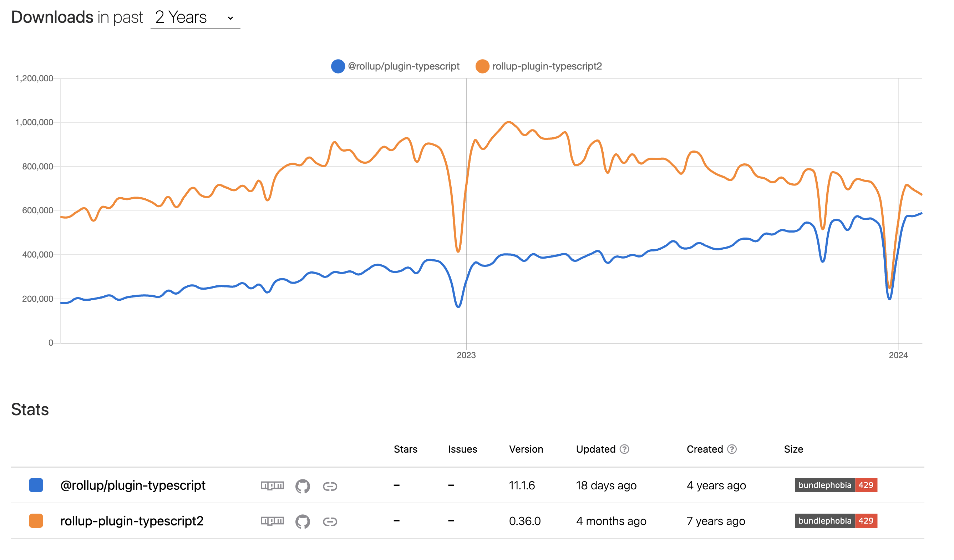This screenshot has height=560, width=954.
Task: Click bundlephobia badge for @rollup/plugin-typescript
Action: (836, 485)
